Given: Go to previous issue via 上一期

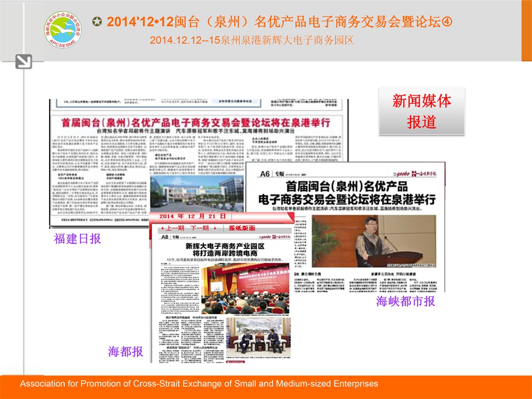Looking at the screenshot, I should click(175, 228).
